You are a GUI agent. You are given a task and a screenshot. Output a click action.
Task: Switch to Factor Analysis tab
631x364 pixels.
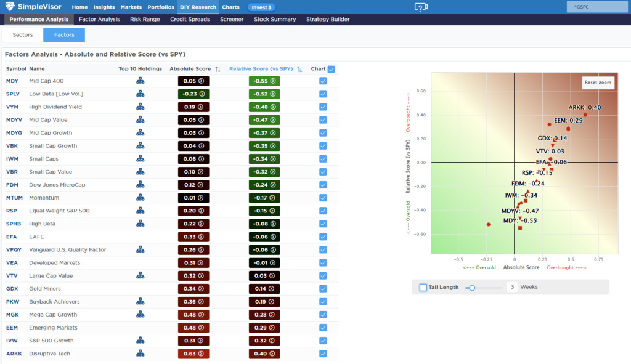pos(99,19)
